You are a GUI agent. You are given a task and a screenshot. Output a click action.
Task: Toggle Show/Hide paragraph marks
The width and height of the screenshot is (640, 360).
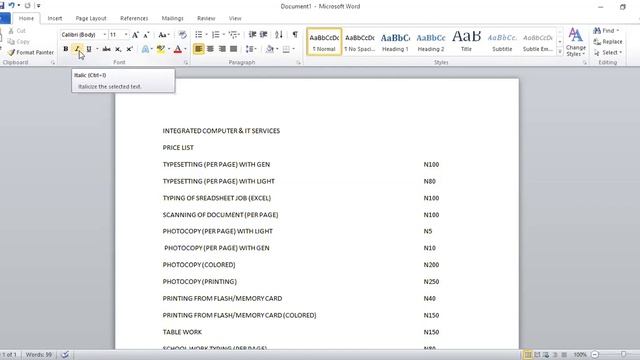(x=295, y=35)
